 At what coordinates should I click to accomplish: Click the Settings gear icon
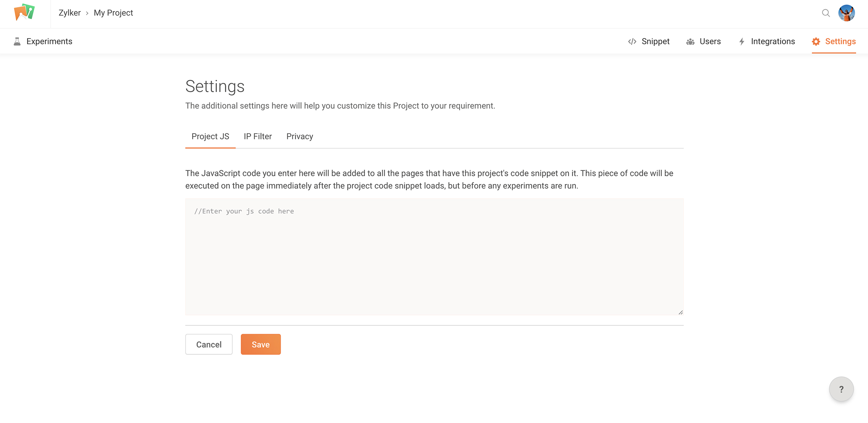tap(816, 42)
